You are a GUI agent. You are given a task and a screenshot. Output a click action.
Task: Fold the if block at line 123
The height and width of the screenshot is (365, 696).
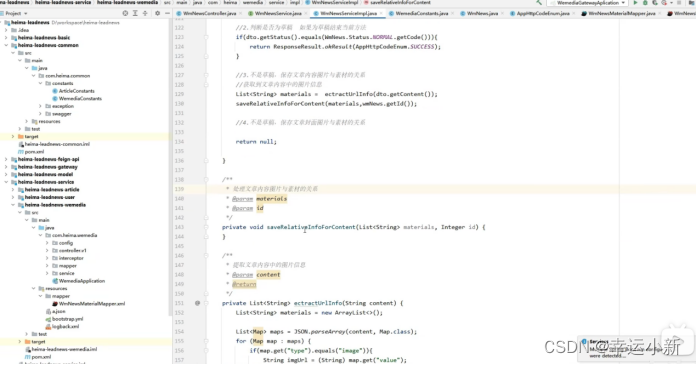[x=206, y=37]
